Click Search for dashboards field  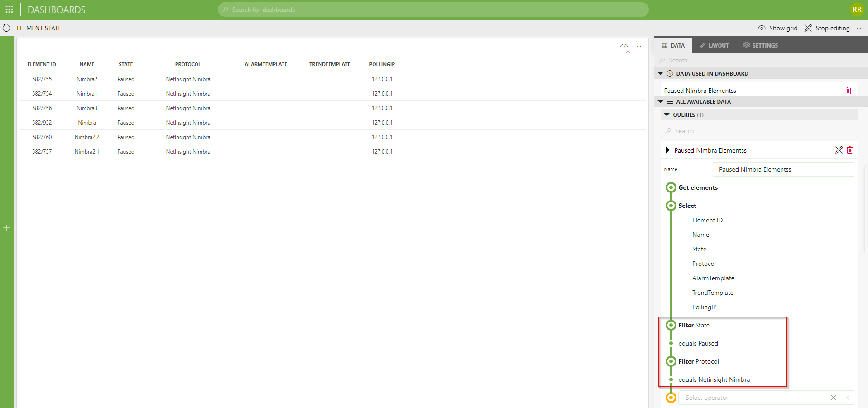[433, 10]
